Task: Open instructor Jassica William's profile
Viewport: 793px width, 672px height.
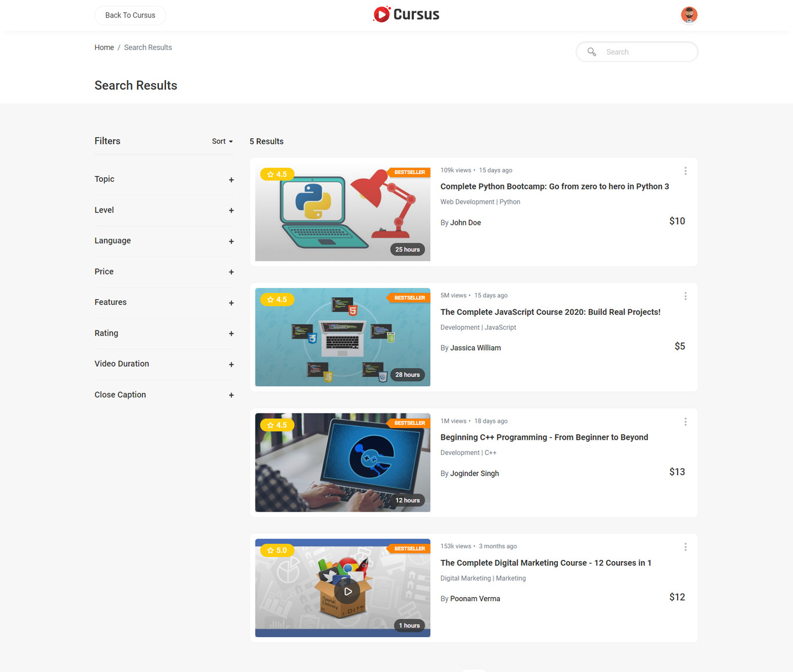Action: click(475, 348)
